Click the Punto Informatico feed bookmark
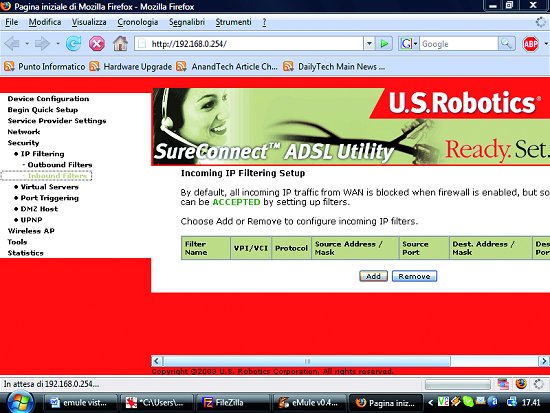The image size is (550, 413). [x=45, y=66]
